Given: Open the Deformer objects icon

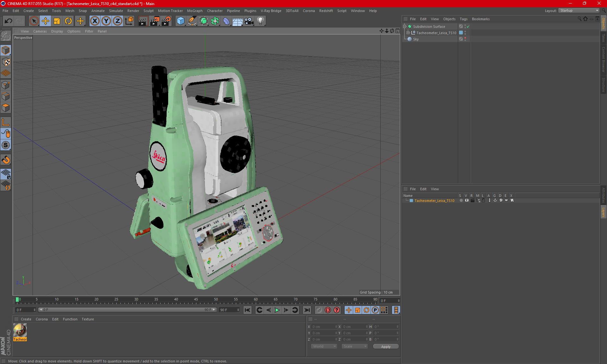Looking at the screenshot, I should click(x=226, y=21).
